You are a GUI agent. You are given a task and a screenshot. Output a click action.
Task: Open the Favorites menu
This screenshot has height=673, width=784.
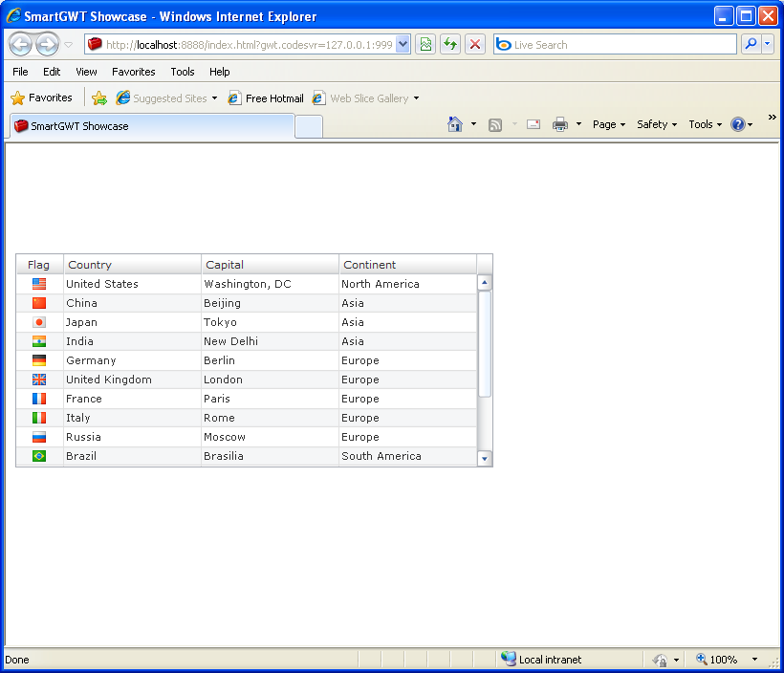[x=134, y=72]
